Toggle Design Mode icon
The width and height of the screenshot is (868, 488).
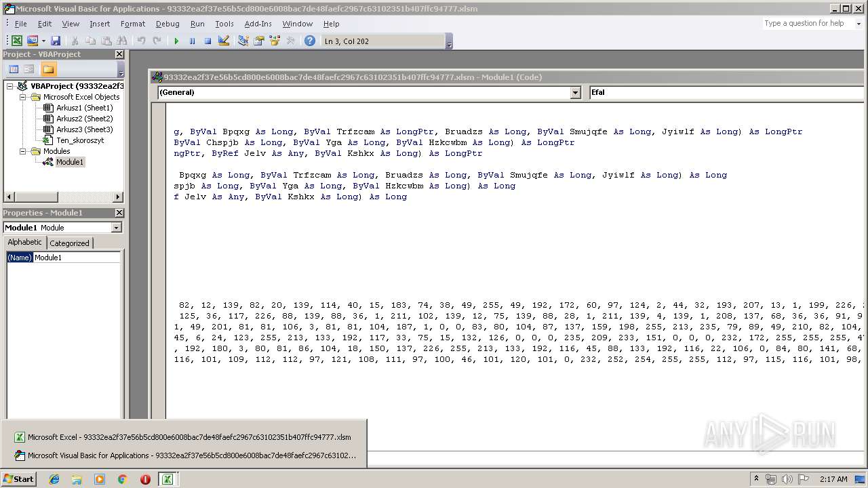tap(224, 41)
